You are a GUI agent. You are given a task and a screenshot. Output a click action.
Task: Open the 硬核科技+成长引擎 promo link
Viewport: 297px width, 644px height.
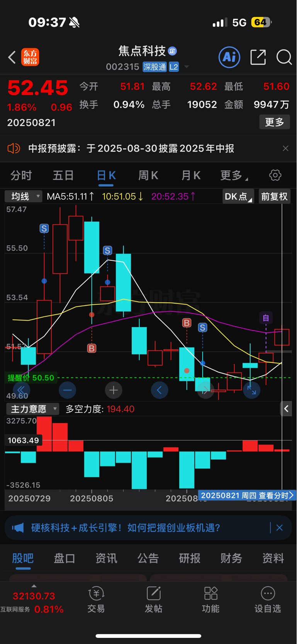[126, 528]
